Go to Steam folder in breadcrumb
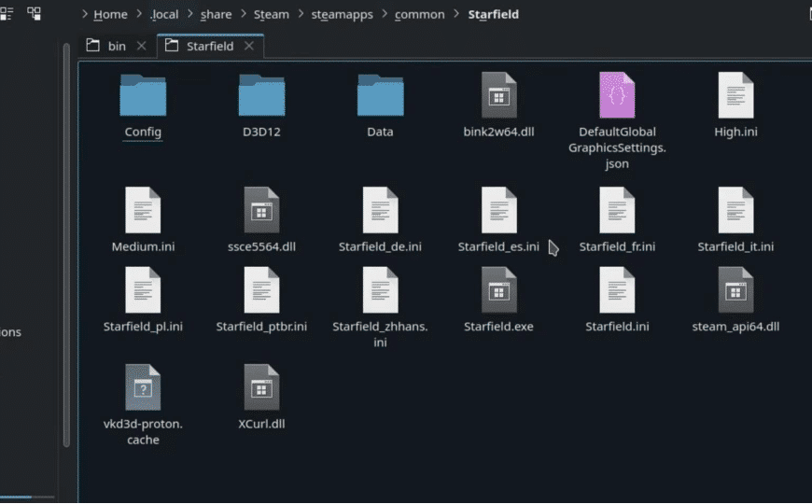 tap(272, 15)
